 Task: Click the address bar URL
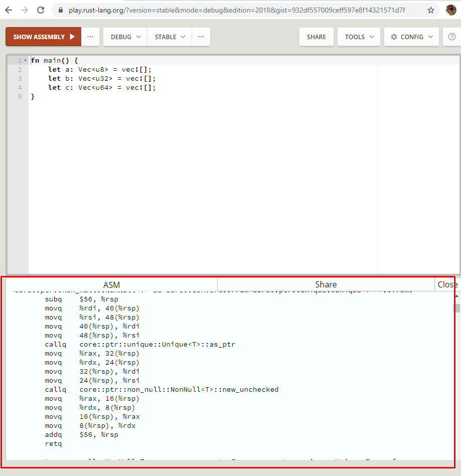[237, 10]
